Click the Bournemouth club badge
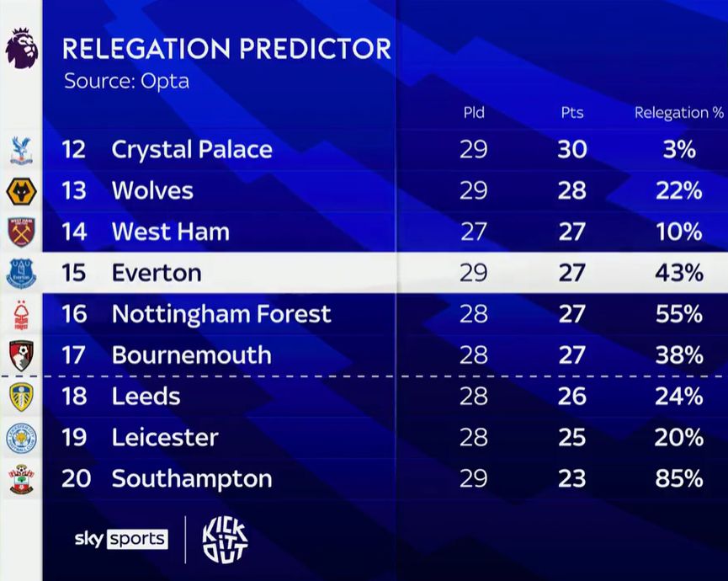The height and width of the screenshot is (581, 728). 21,354
